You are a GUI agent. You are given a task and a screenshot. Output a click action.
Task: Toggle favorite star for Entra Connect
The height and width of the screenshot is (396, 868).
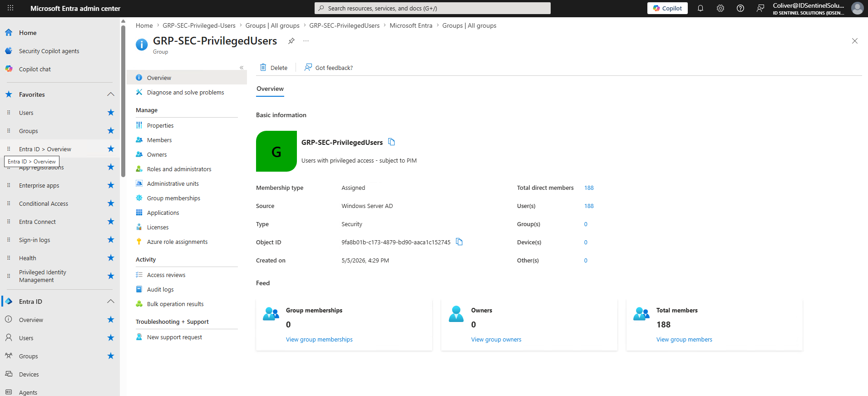click(111, 222)
